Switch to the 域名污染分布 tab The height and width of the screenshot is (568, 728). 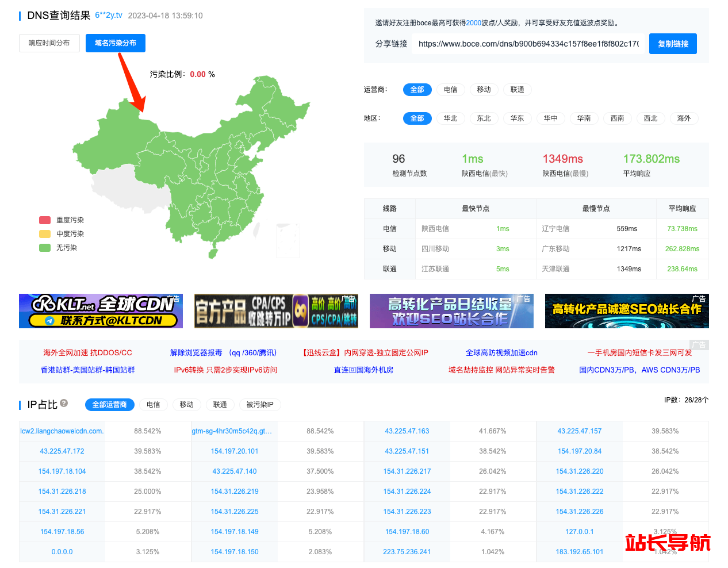click(116, 43)
